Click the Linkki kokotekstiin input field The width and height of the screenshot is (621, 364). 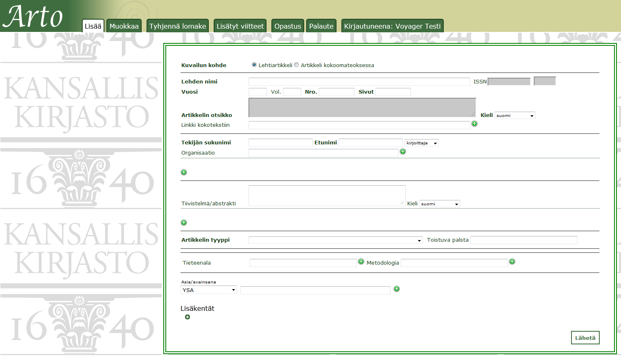pos(359,125)
